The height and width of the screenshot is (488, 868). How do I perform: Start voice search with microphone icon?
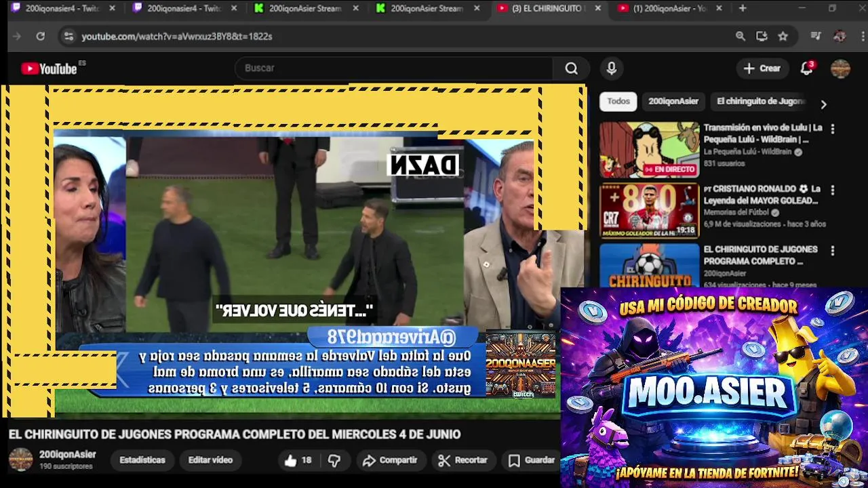[x=611, y=68]
